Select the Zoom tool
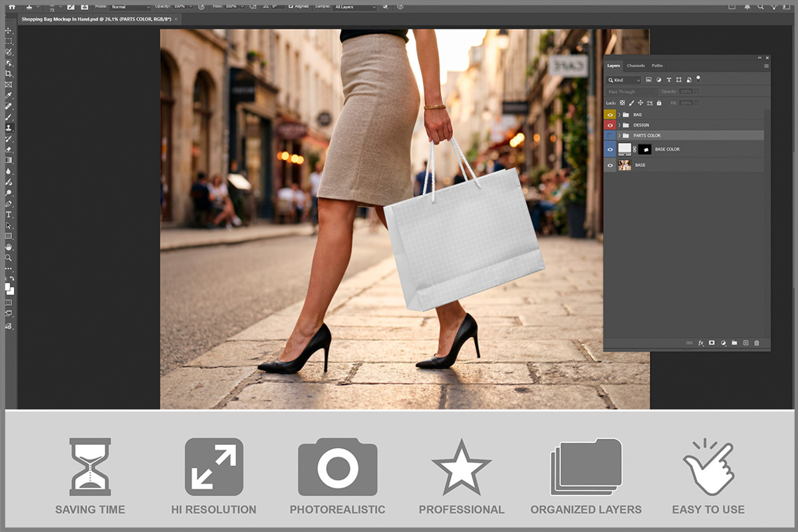798x532 pixels. (x=9, y=257)
